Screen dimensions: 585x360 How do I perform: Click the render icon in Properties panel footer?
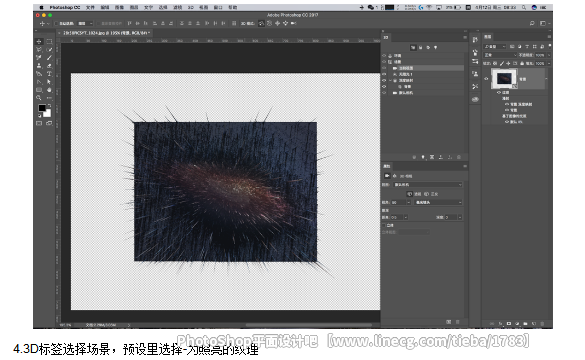coord(448,322)
